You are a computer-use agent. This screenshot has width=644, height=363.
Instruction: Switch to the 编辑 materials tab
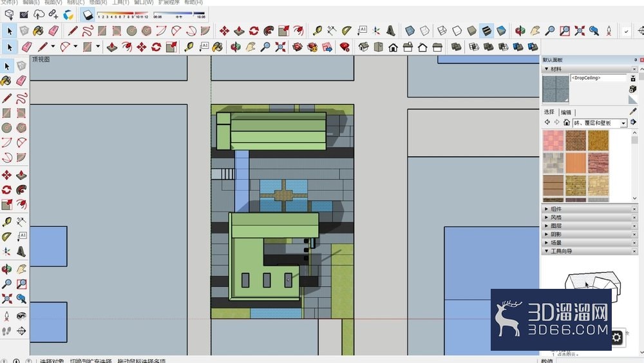[x=566, y=112]
